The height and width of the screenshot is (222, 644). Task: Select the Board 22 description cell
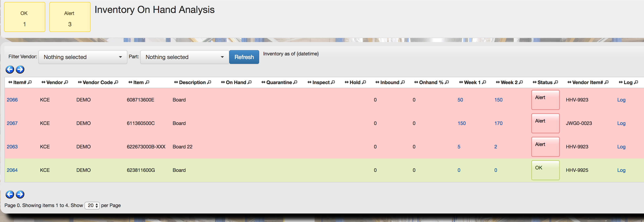(x=183, y=147)
